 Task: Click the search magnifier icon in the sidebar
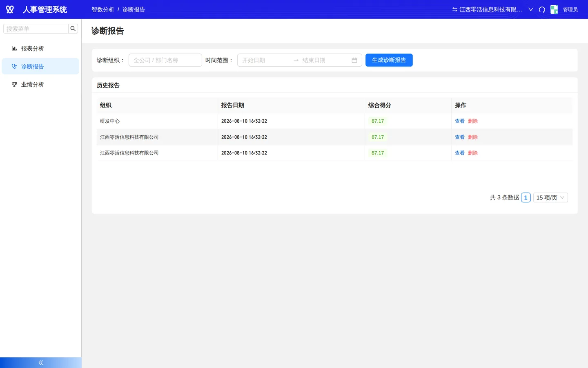click(73, 29)
